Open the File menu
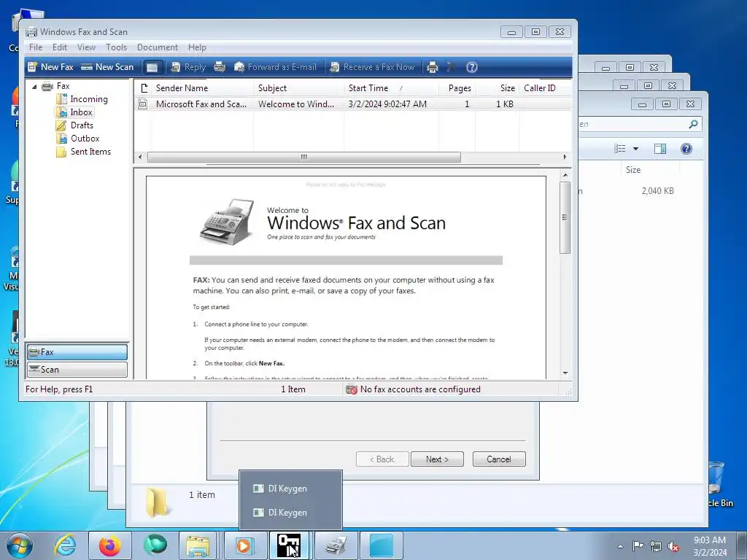This screenshot has width=747, height=560. click(36, 47)
